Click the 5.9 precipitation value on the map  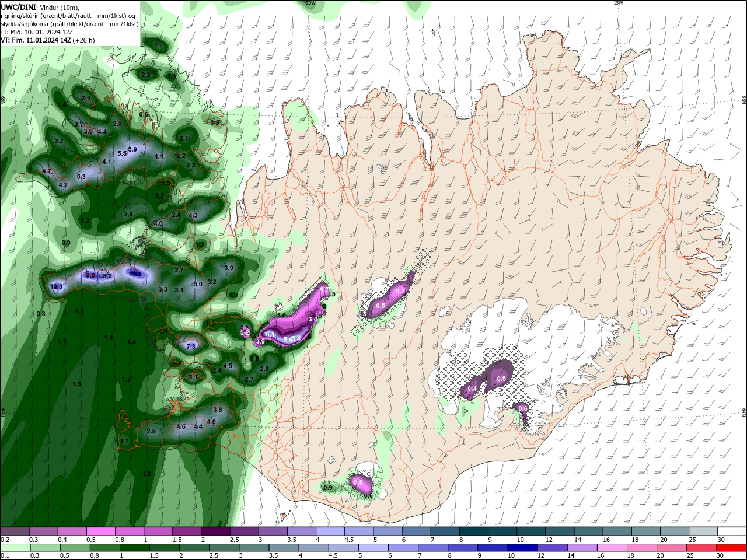coord(132,150)
